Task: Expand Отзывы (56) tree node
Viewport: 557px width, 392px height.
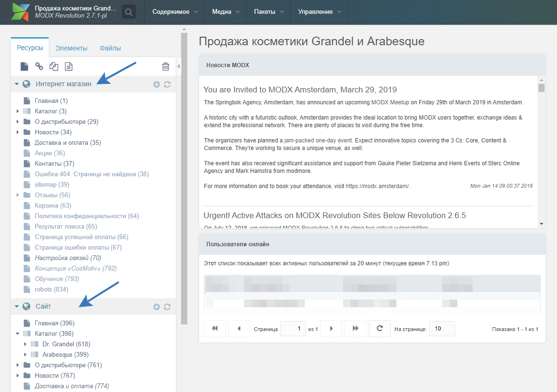Action: pyautogui.click(x=18, y=195)
